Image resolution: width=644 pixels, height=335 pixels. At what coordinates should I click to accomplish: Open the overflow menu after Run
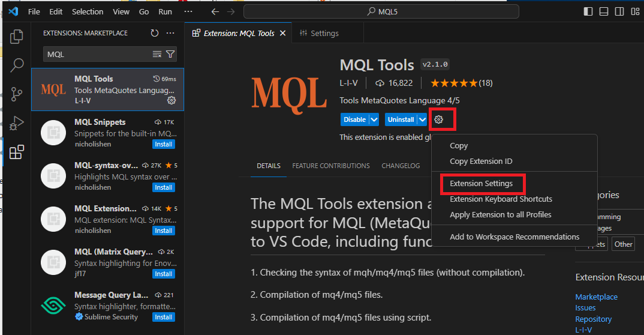point(188,11)
